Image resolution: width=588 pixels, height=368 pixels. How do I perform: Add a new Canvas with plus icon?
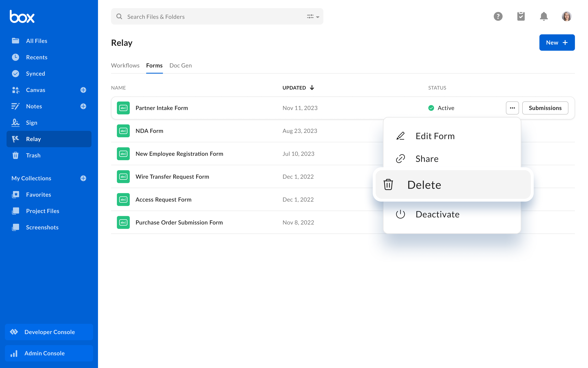click(x=83, y=90)
